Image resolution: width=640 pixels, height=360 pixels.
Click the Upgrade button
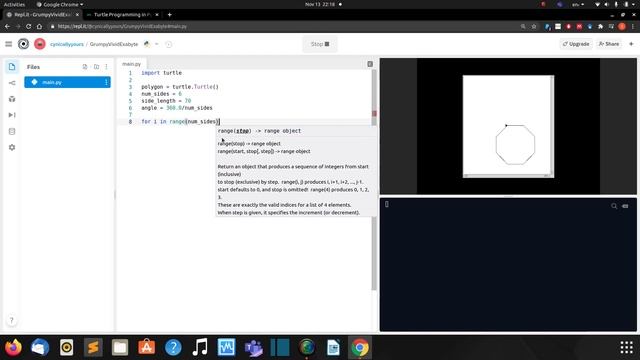coord(576,44)
